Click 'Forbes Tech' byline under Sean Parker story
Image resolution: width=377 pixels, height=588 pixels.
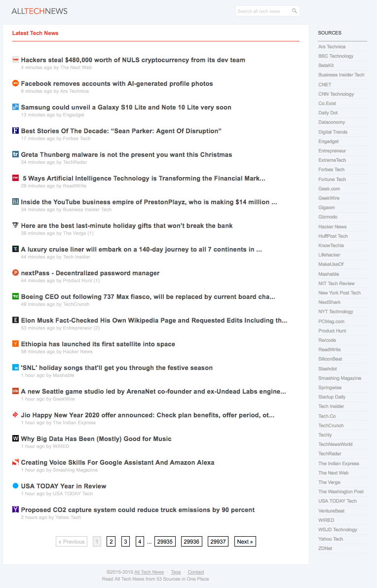point(76,139)
